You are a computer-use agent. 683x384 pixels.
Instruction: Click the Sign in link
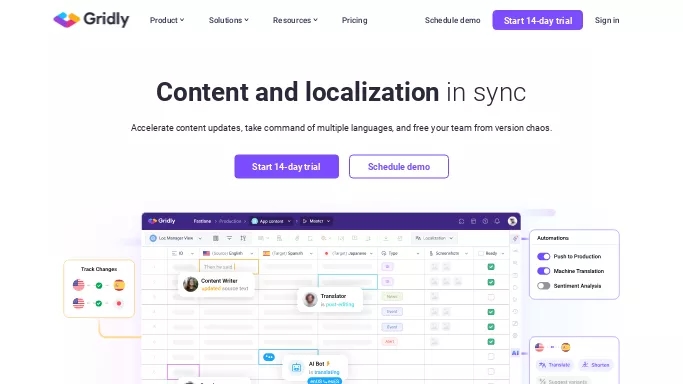[x=607, y=20]
